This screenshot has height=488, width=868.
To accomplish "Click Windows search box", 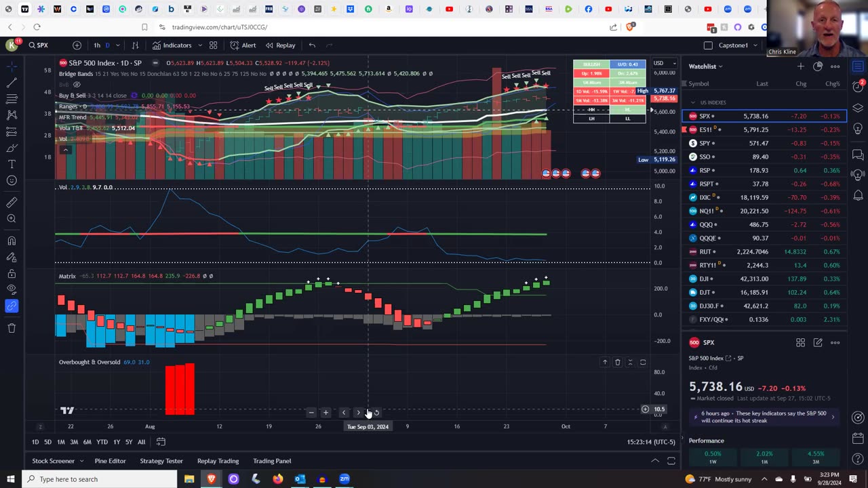I will (100, 479).
